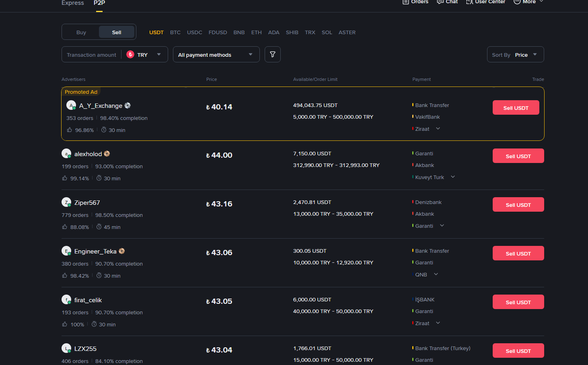Select the BTC asset tab

click(175, 32)
